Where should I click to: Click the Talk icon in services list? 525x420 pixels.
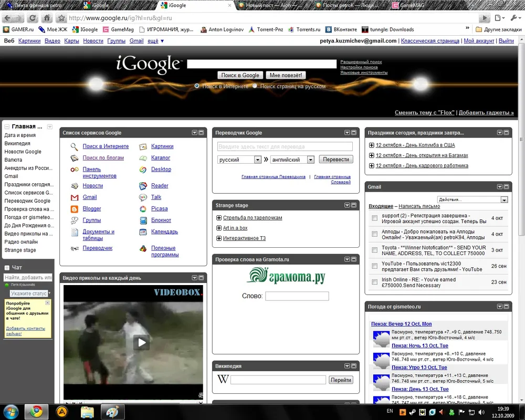tap(143, 197)
